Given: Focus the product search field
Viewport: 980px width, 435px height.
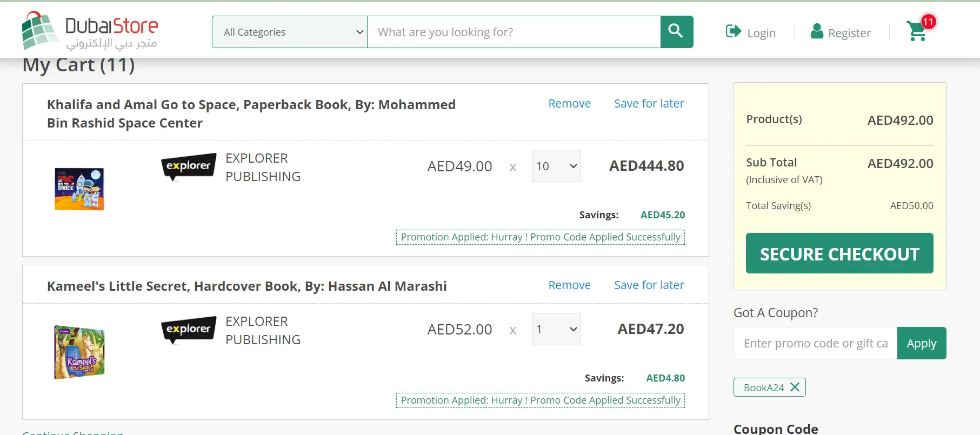Looking at the screenshot, I should tap(514, 32).
